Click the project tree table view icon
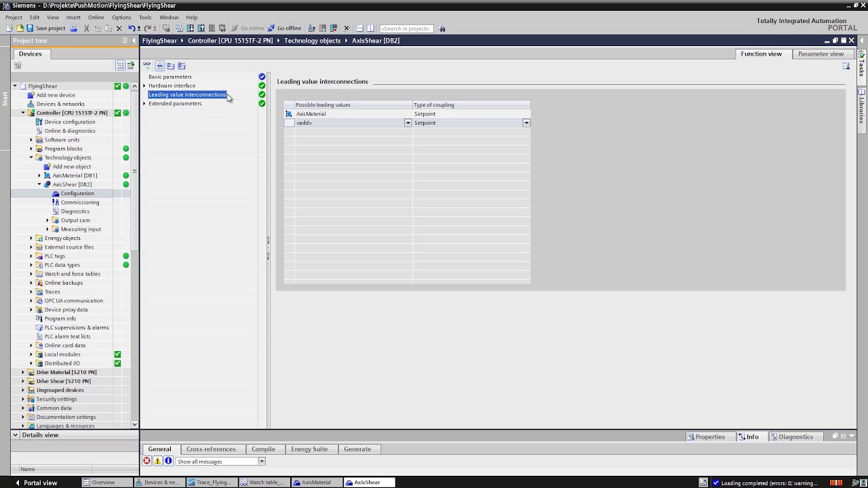868x488 pixels. point(120,66)
